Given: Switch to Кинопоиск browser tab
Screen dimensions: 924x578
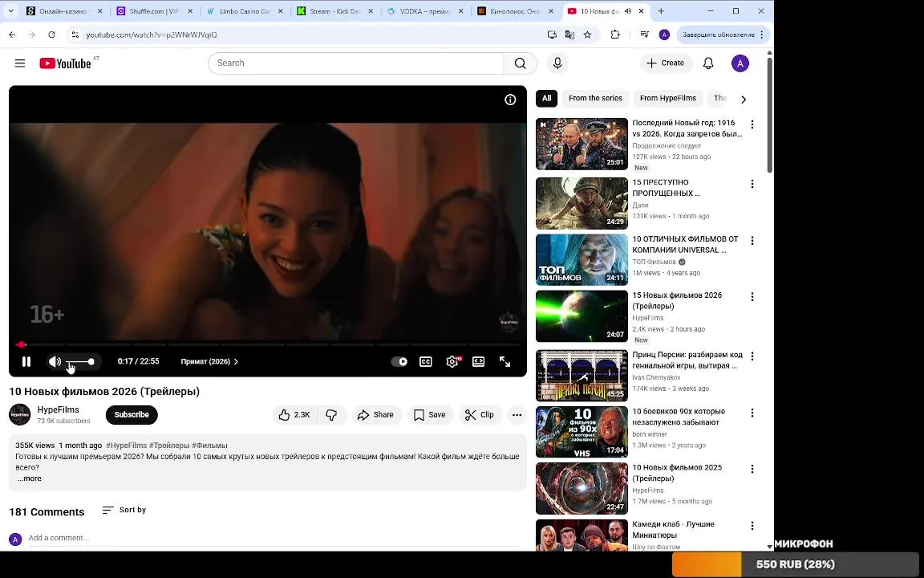Looking at the screenshot, I should (x=516, y=11).
